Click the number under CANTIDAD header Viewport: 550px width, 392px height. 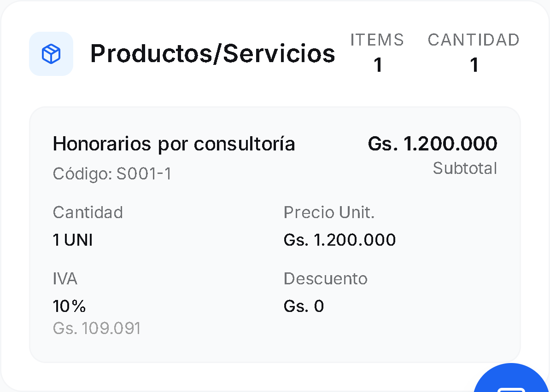[474, 65]
